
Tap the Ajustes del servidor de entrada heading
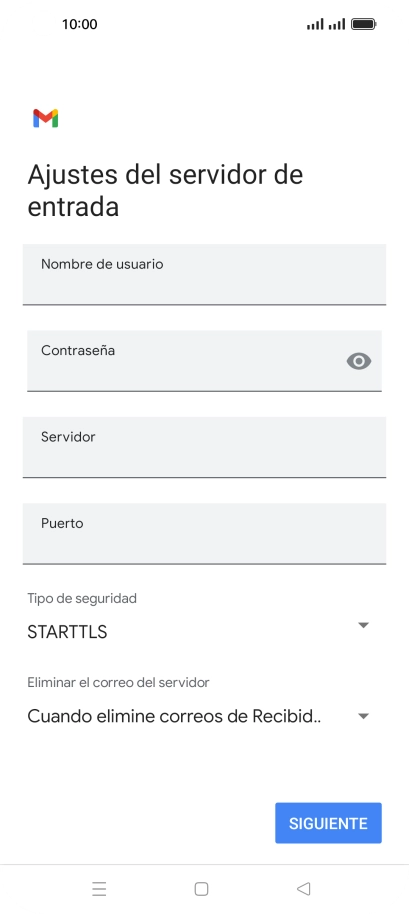[165, 191]
